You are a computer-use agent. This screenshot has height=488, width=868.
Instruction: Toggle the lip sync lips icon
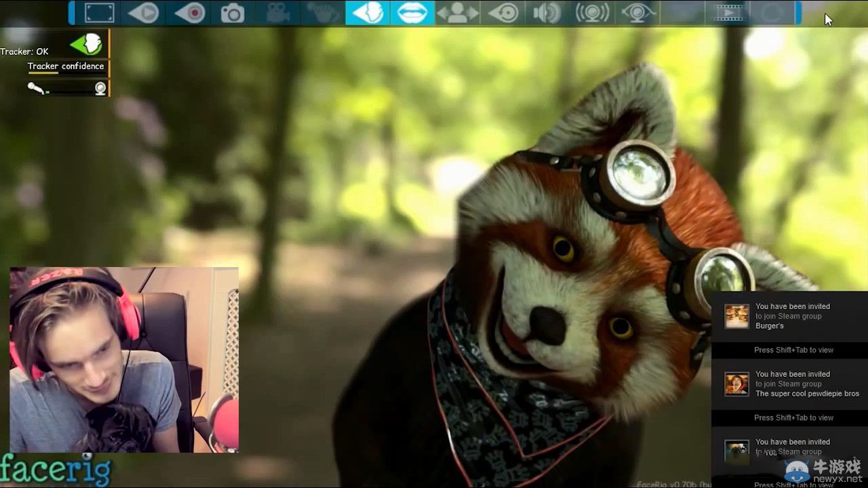pos(412,13)
